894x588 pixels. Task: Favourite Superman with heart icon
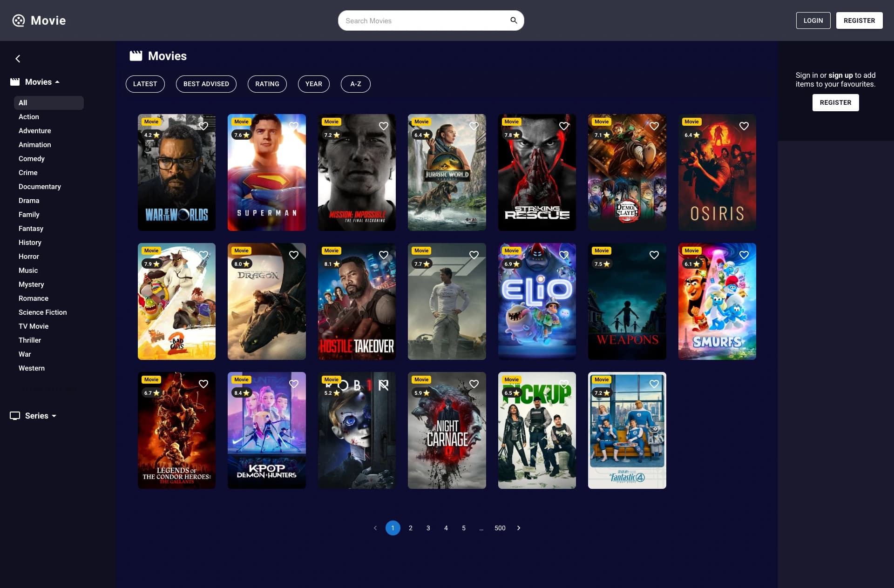coord(294,126)
